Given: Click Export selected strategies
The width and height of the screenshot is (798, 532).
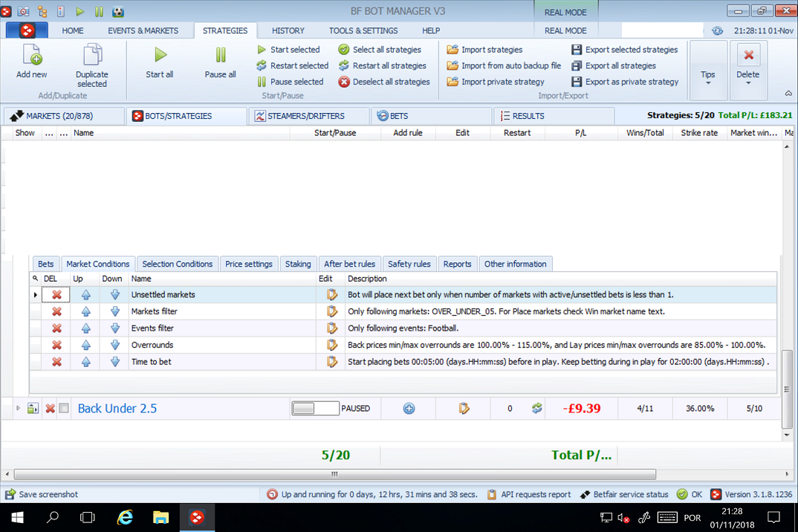Looking at the screenshot, I should point(624,49).
